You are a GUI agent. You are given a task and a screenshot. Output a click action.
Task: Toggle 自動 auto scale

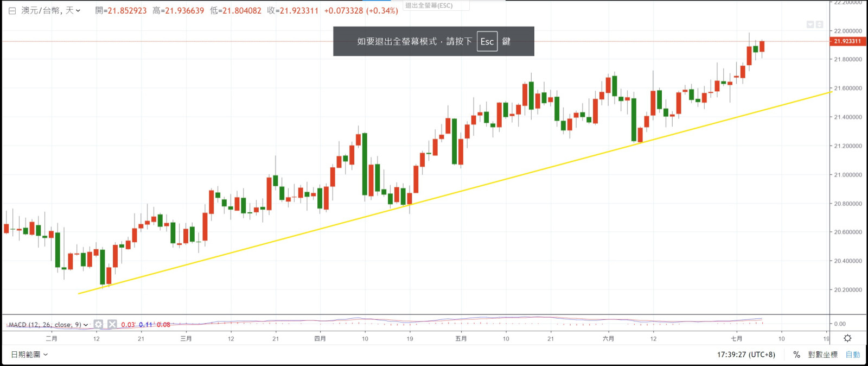pos(853,355)
